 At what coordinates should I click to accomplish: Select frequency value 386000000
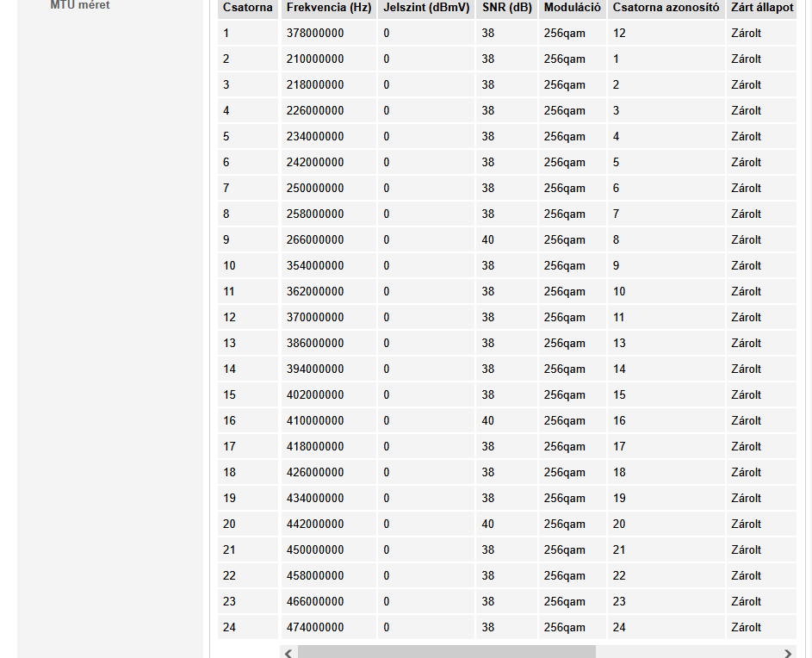(x=315, y=343)
